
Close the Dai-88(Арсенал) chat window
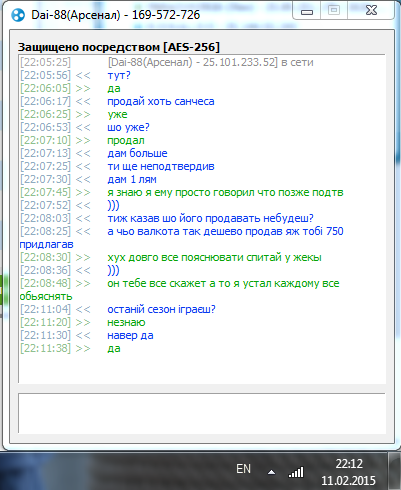pyautogui.click(x=371, y=11)
